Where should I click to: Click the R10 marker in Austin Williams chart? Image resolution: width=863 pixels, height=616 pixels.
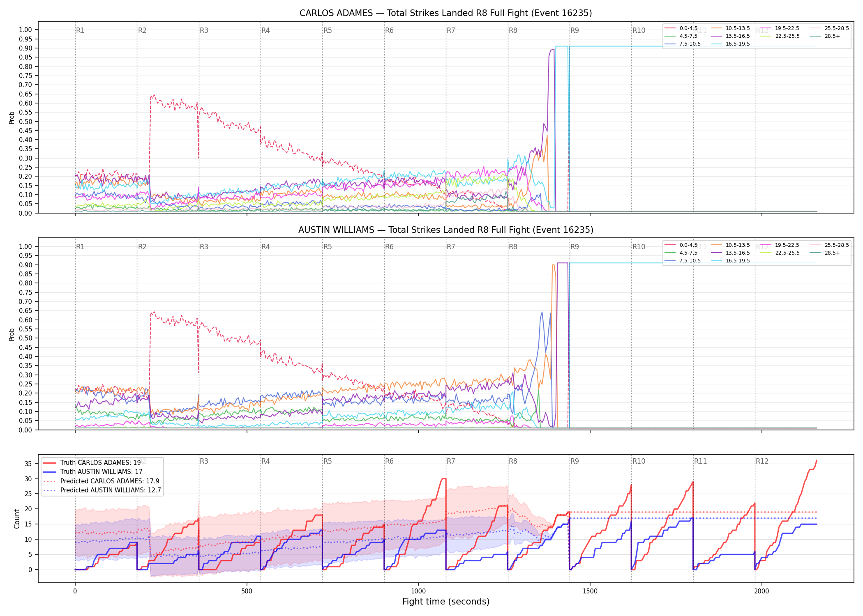(x=639, y=247)
